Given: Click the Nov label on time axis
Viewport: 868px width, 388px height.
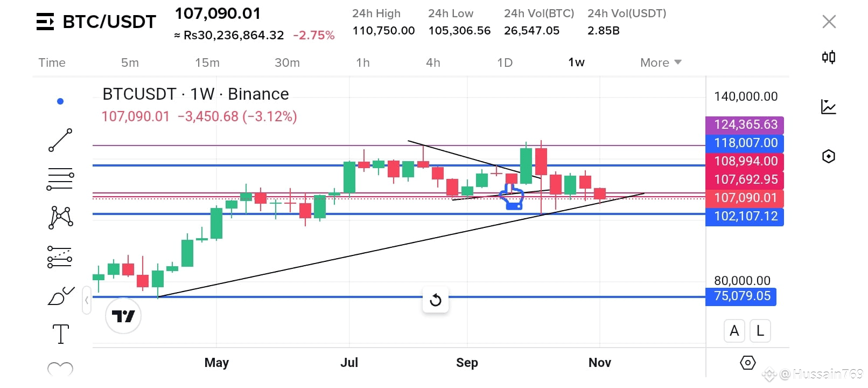Looking at the screenshot, I should tap(600, 363).
